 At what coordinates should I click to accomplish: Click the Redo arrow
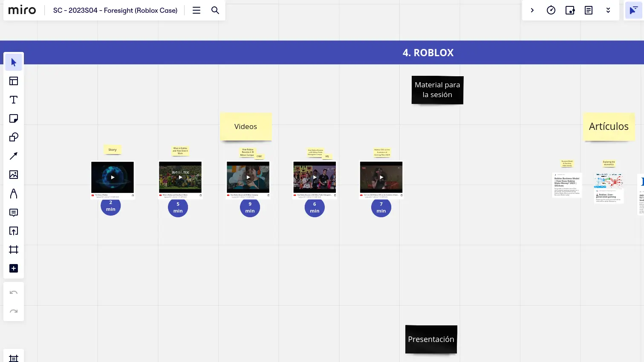[x=14, y=311]
